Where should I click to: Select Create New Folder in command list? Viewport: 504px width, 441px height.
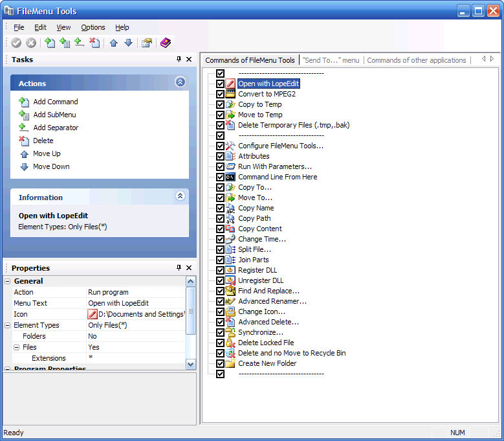(267, 363)
